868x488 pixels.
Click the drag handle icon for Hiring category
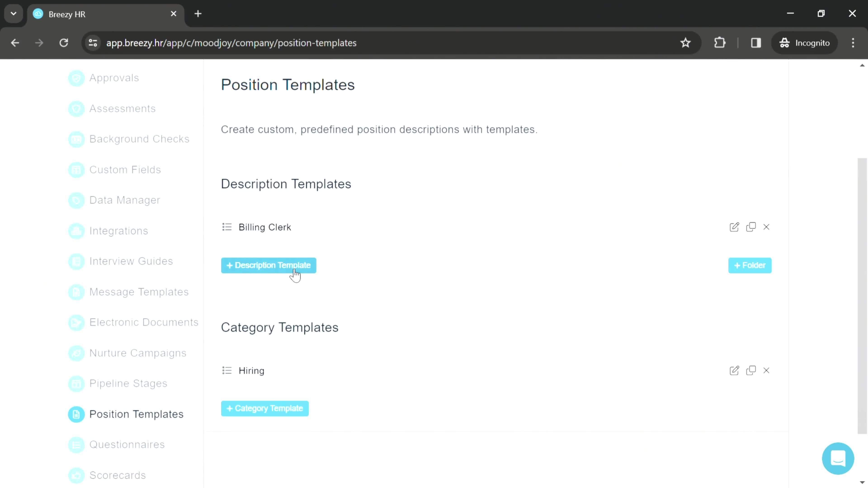[227, 371]
